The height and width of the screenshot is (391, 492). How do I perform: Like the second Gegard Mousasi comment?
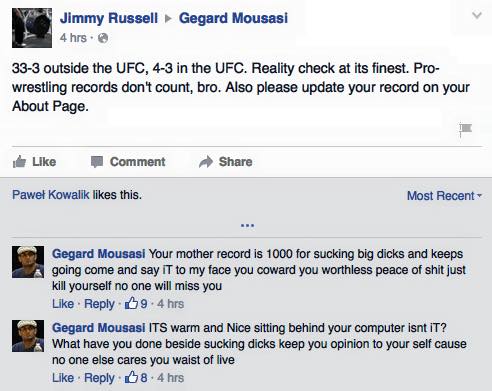tap(63, 378)
